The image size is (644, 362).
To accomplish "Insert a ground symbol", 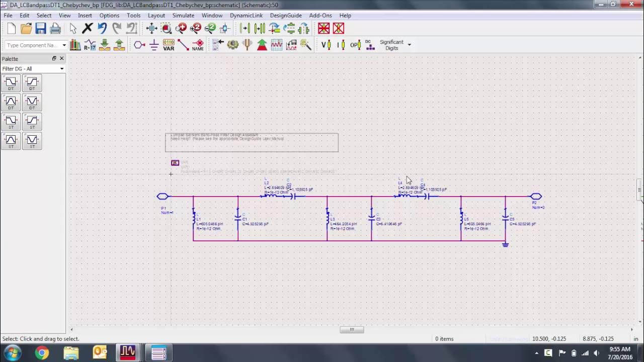I will 154,45.
